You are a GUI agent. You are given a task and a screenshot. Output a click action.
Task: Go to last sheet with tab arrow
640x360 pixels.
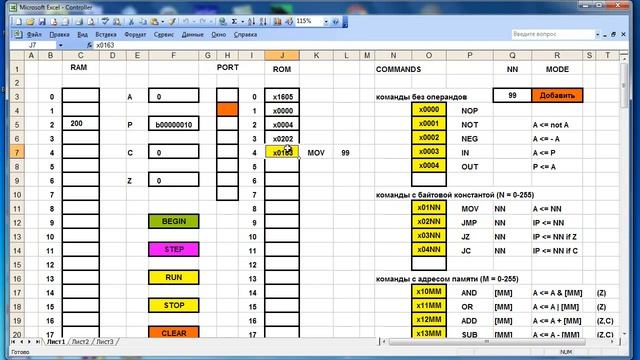(38, 342)
